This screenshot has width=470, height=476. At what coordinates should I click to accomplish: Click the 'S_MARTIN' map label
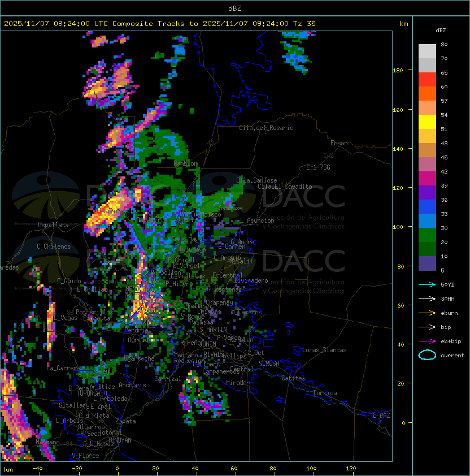coord(213,330)
